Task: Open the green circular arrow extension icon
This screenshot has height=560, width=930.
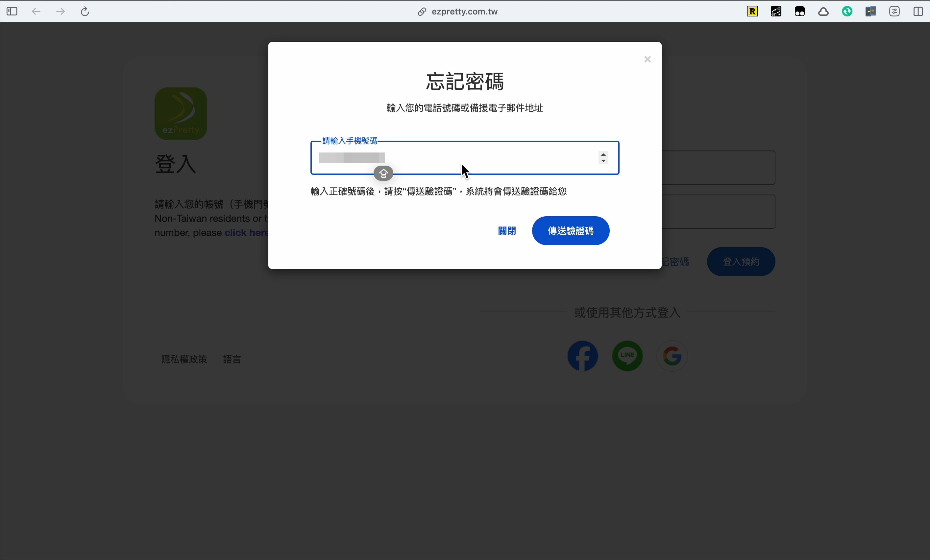Action: click(x=847, y=11)
